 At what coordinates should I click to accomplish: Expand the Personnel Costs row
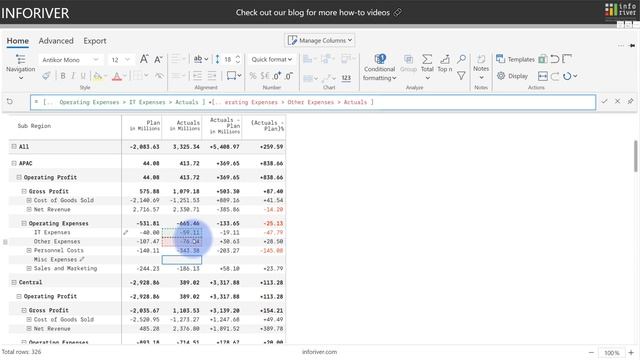[x=29, y=250]
